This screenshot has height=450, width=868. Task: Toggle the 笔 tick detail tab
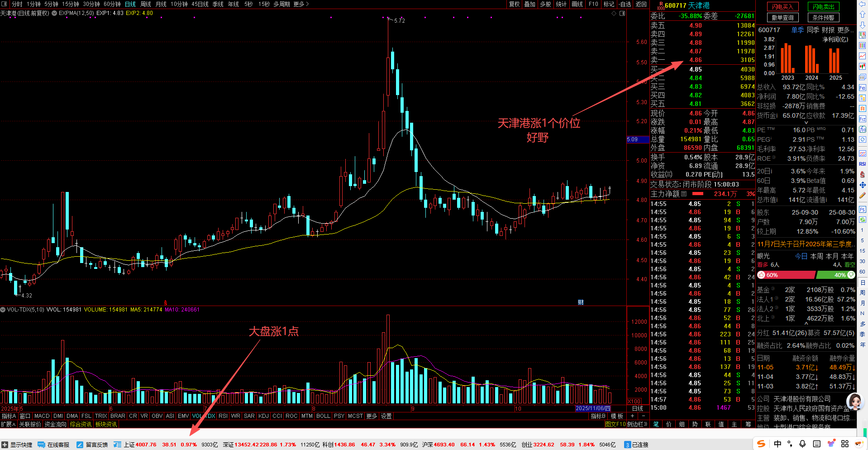(x=656, y=424)
